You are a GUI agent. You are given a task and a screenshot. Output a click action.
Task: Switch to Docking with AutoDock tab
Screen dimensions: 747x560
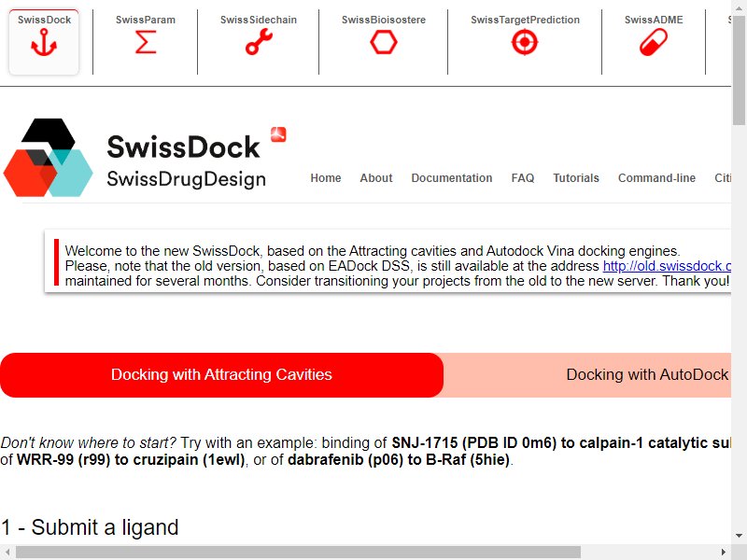pos(587,375)
